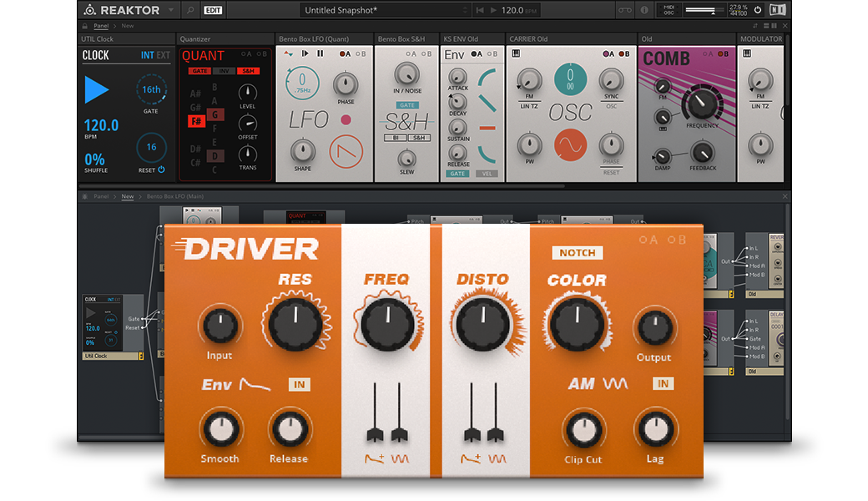868x501 pixels.
Task: Click the Reaktor search magnifier icon
Action: tap(190, 10)
